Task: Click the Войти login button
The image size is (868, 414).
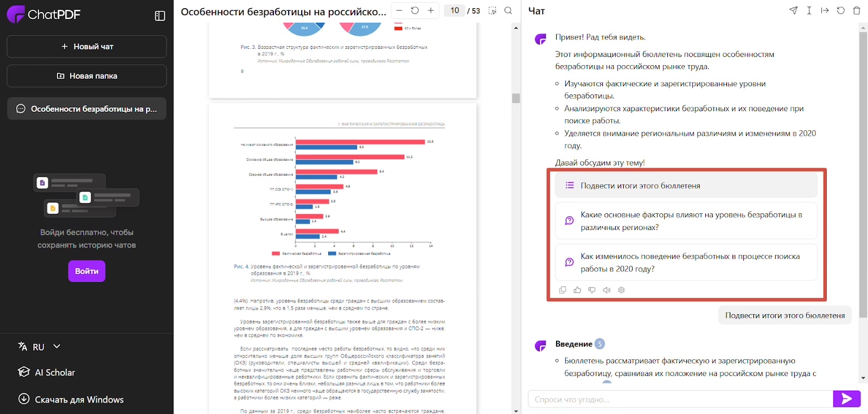Action: click(x=87, y=271)
